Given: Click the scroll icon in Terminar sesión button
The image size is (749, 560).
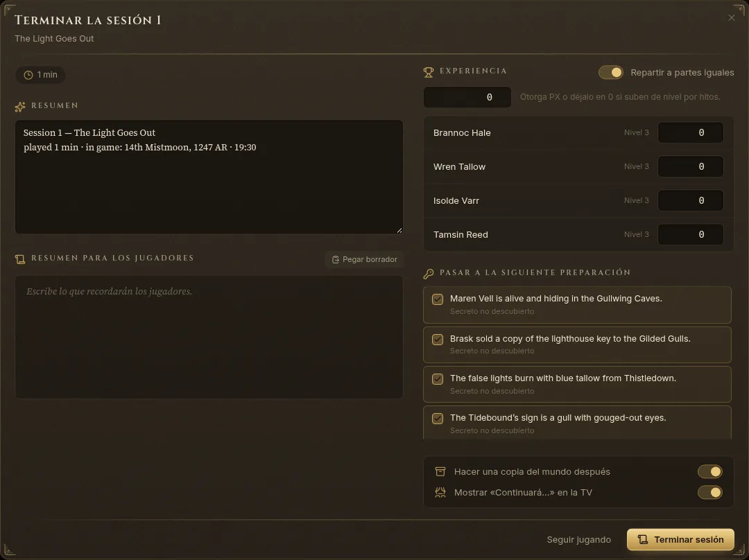Looking at the screenshot, I should [643, 539].
